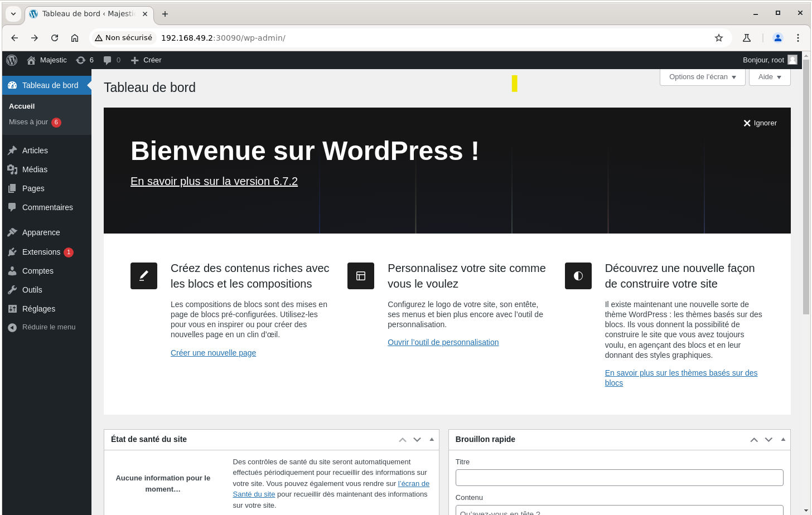Click the plus Créer icon
This screenshot has width=812, height=515.
(134, 60)
